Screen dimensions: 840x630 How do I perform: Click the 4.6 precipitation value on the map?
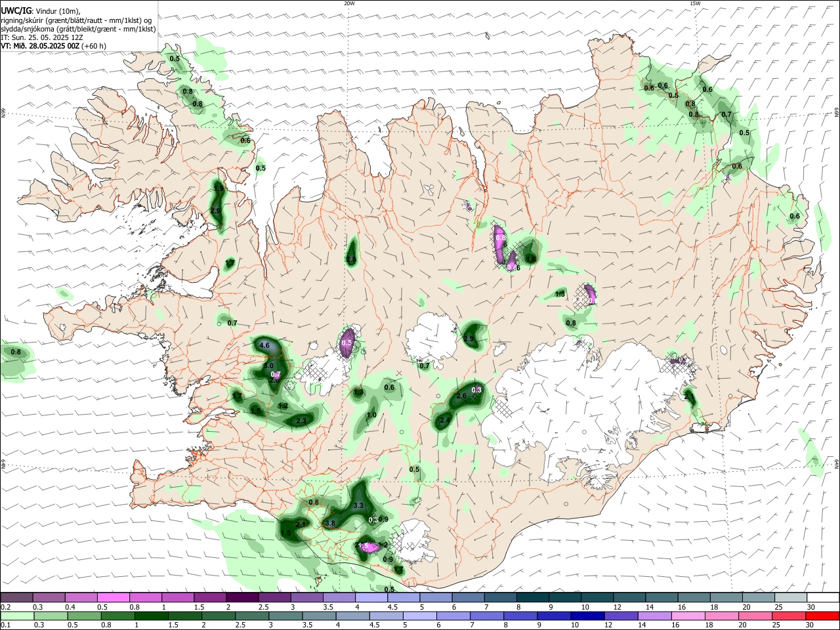point(265,345)
